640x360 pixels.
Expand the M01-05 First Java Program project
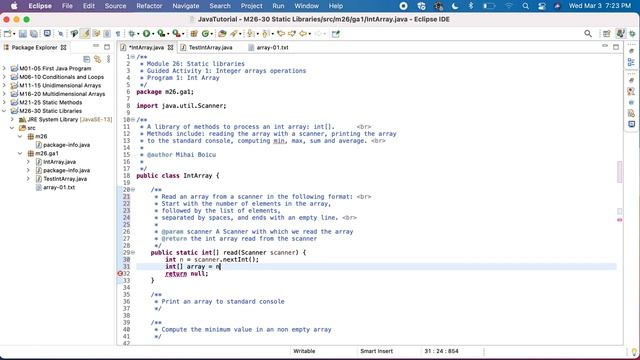coord(4,68)
